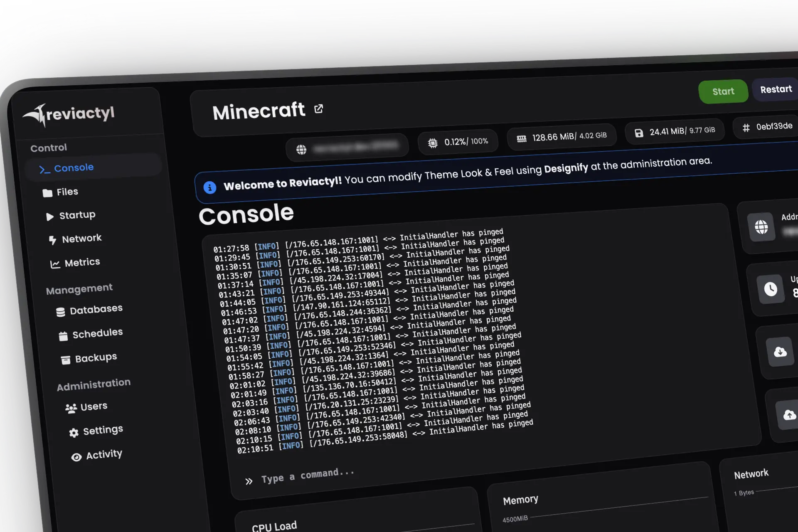798x532 pixels.
Task: Restart the server
Action: [776, 89]
